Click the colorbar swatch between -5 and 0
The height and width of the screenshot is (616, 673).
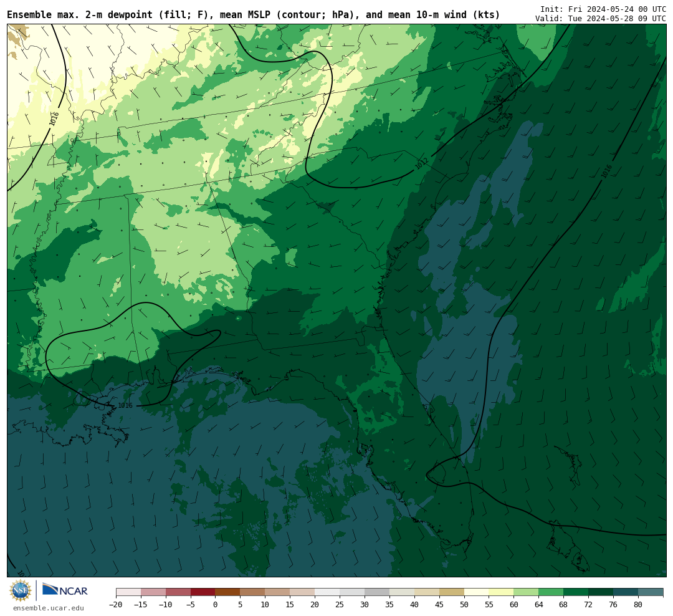pos(203,592)
